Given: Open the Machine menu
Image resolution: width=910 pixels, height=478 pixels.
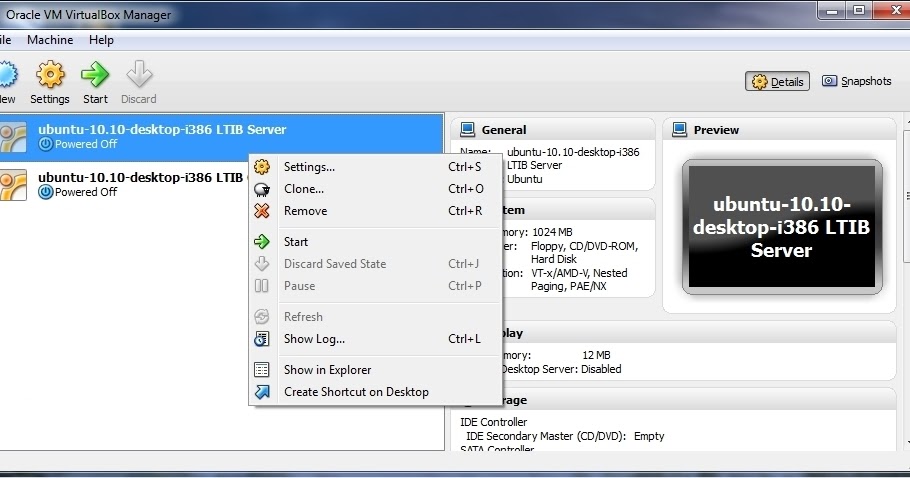Looking at the screenshot, I should 50,40.
